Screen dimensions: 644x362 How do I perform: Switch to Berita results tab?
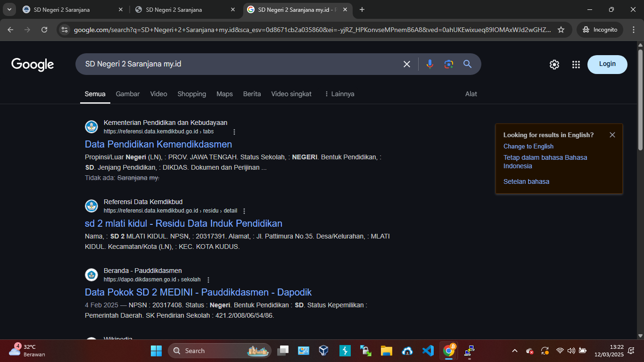coord(252,94)
